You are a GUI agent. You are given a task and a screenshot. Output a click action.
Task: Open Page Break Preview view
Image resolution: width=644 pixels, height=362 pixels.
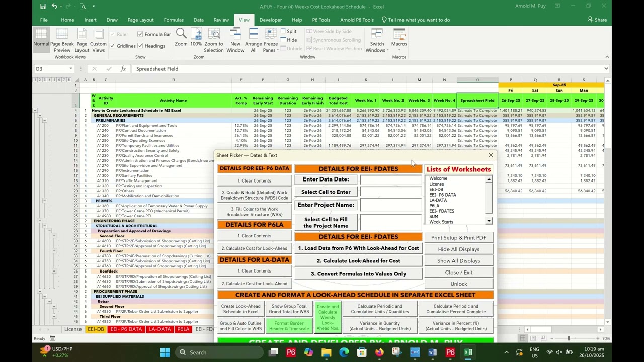[62, 41]
